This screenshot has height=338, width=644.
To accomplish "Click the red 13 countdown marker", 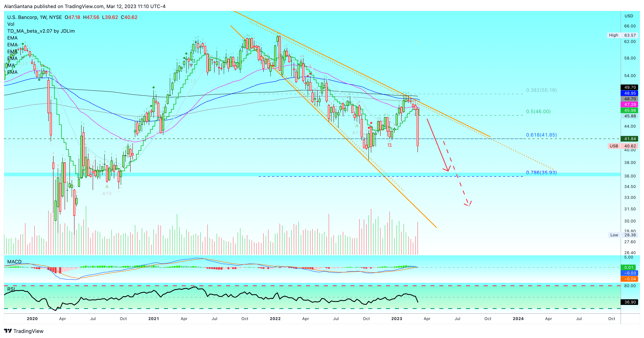I will (389, 145).
